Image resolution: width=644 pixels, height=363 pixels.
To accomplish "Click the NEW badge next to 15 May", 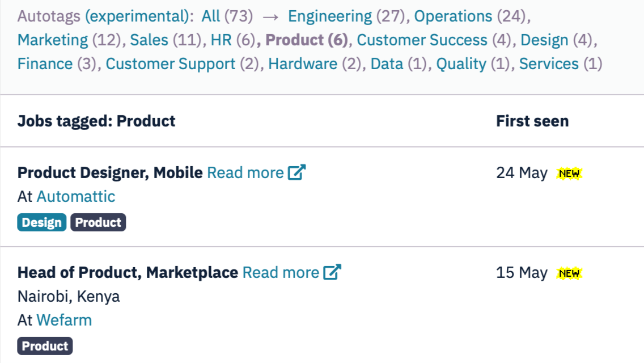I will (570, 273).
